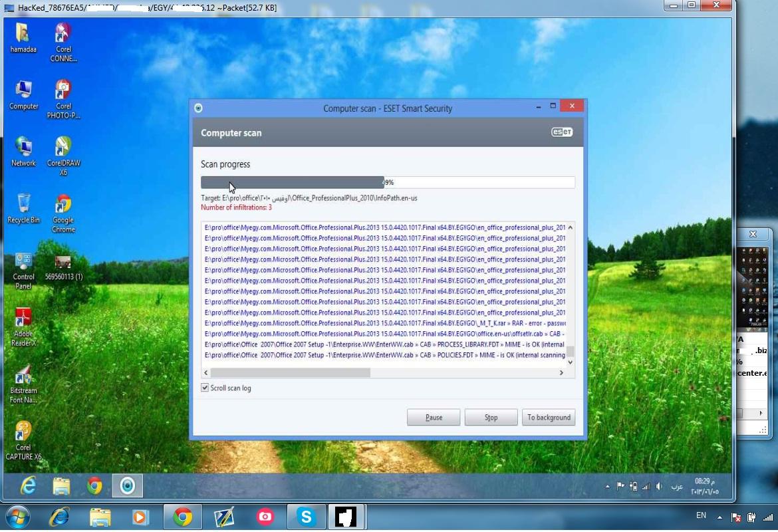Click Internet Explorer on the remote taskbar
778x532 pixels.
coord(29,486)
